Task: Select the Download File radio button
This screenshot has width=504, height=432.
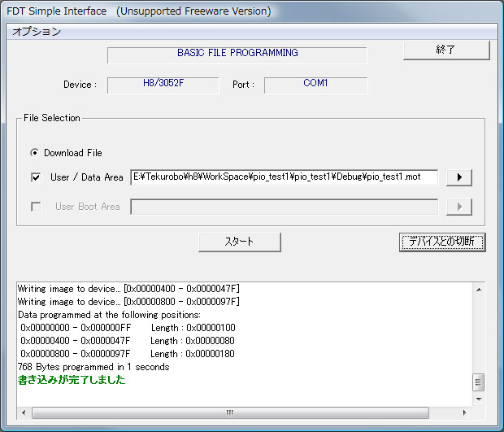Action: pyautogui.click(x=35, y=153)
